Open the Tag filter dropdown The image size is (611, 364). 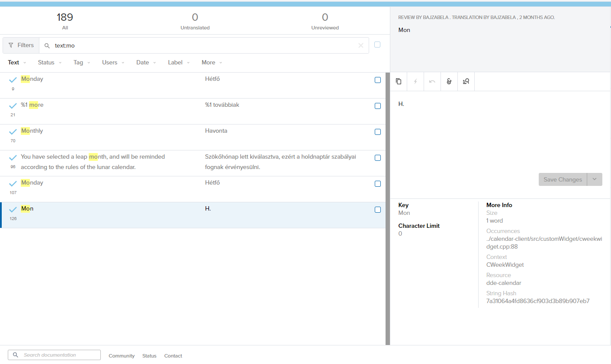(x=82, y=62)
